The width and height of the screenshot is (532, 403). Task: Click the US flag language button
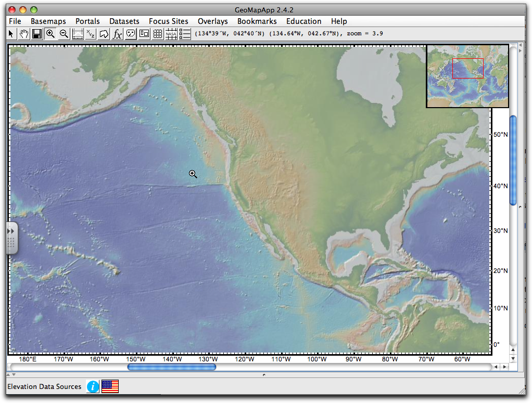(109, 386)
